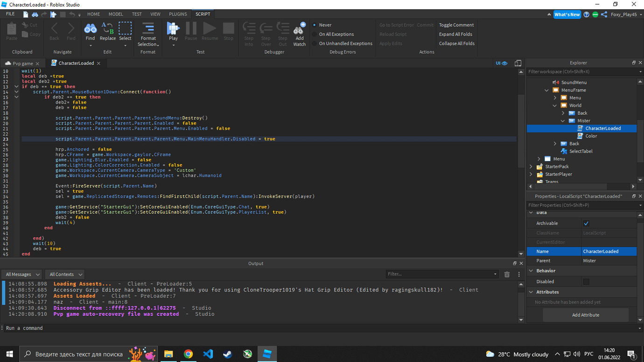Expand StarterPlayer in the Explorer

tap(531, 174)
